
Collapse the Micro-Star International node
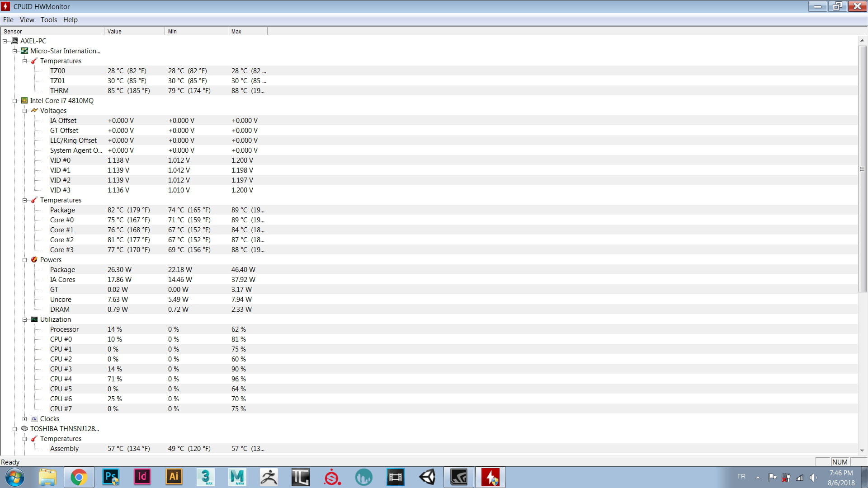pyautogui.click(x=15, y=51)
